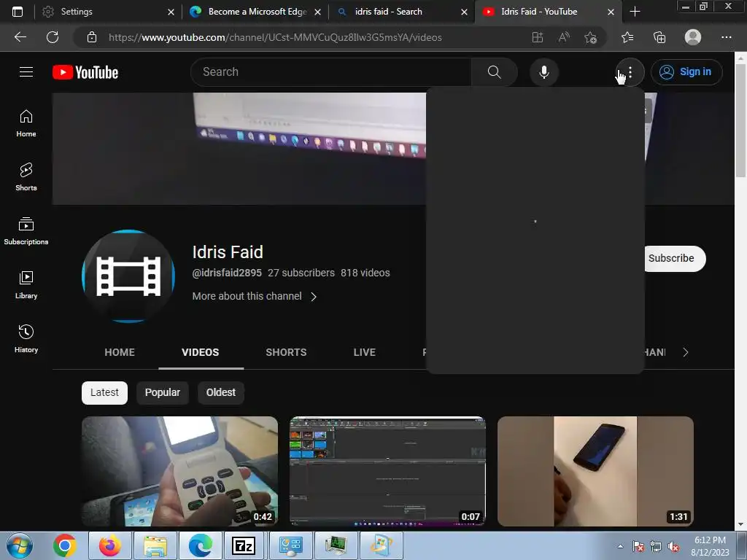Open video editor thumbnail 0:07

tap(388, 472)
